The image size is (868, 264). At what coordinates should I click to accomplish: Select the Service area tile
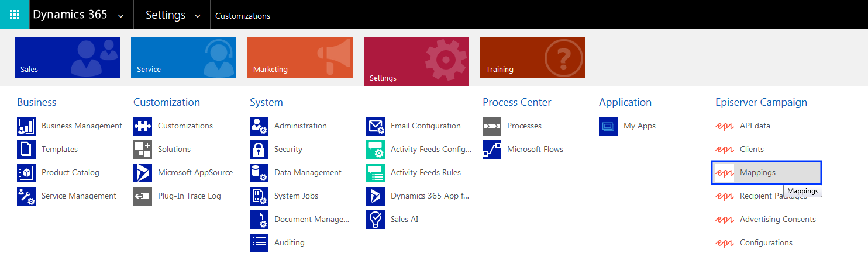coord(184,57)
